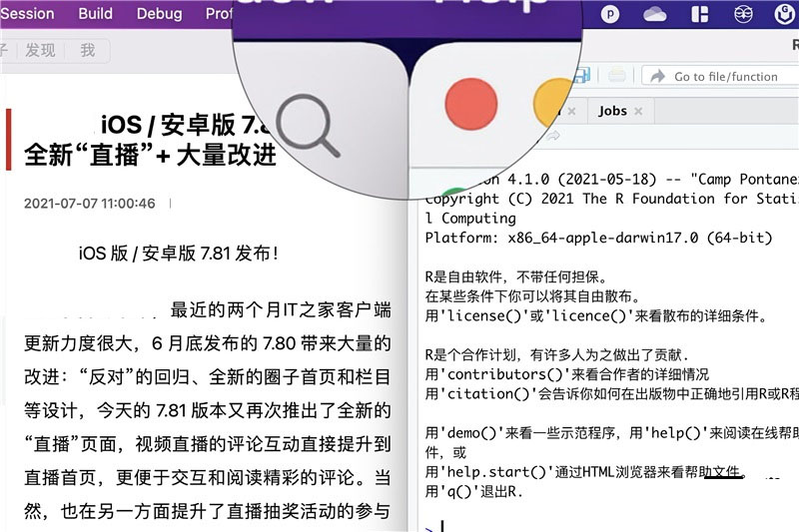Close the tab left of Jobs

pyautogui.click(x=571, y=111)
